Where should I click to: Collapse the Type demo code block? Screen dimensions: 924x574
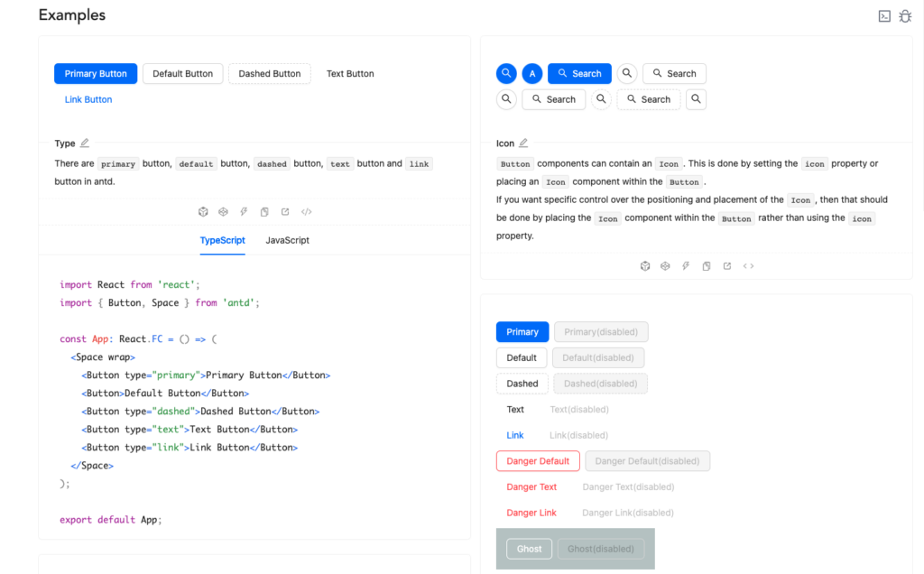click(x=307, y=212)
